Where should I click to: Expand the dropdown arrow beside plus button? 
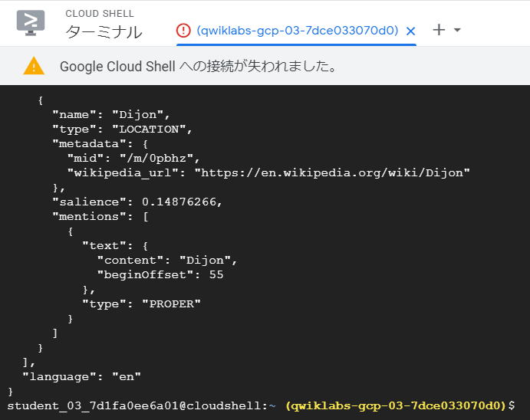(458, 31)
